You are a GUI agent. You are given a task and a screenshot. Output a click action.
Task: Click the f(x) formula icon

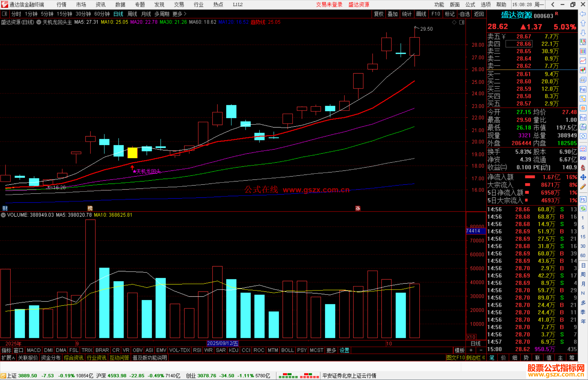(x=583, y=127)
